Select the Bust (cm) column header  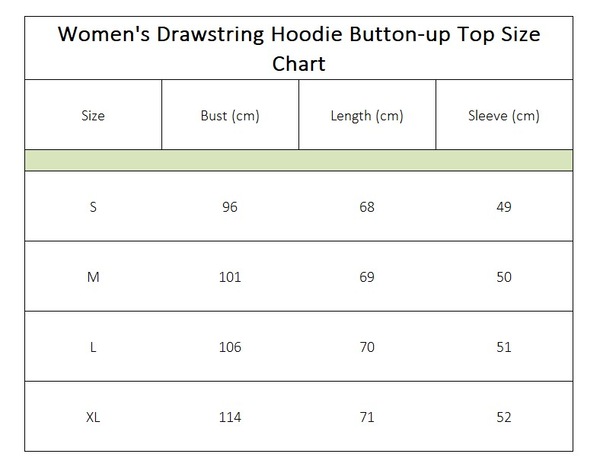(230, 115)
